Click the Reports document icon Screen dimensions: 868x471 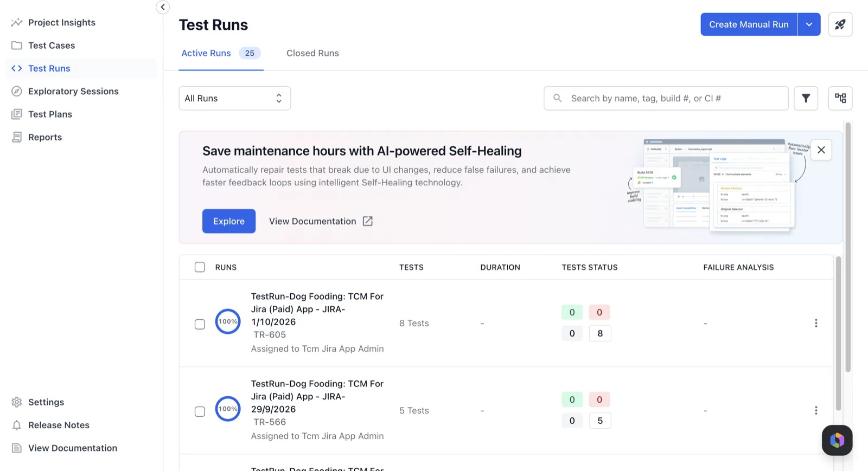[x=17, y=137]
